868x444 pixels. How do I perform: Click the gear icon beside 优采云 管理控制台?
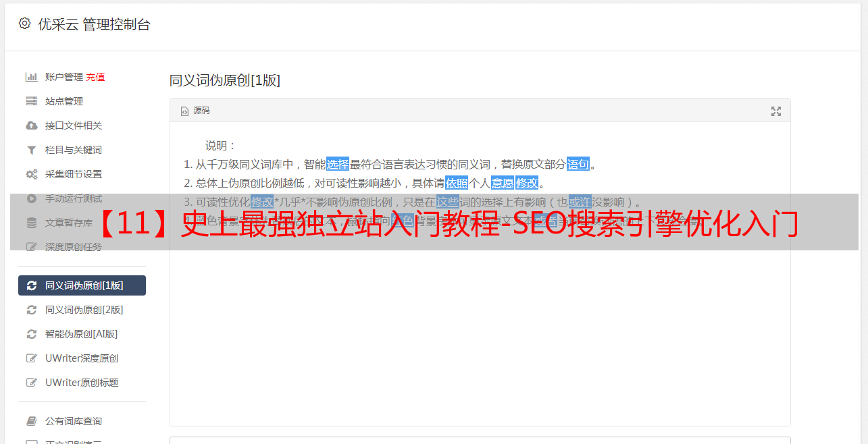[25, 24]
